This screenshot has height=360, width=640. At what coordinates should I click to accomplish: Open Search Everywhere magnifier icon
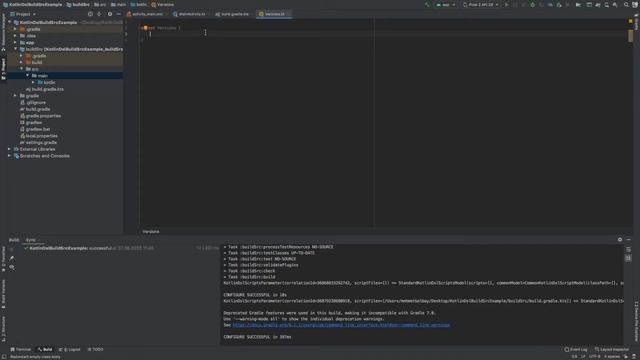coord(626,5)
